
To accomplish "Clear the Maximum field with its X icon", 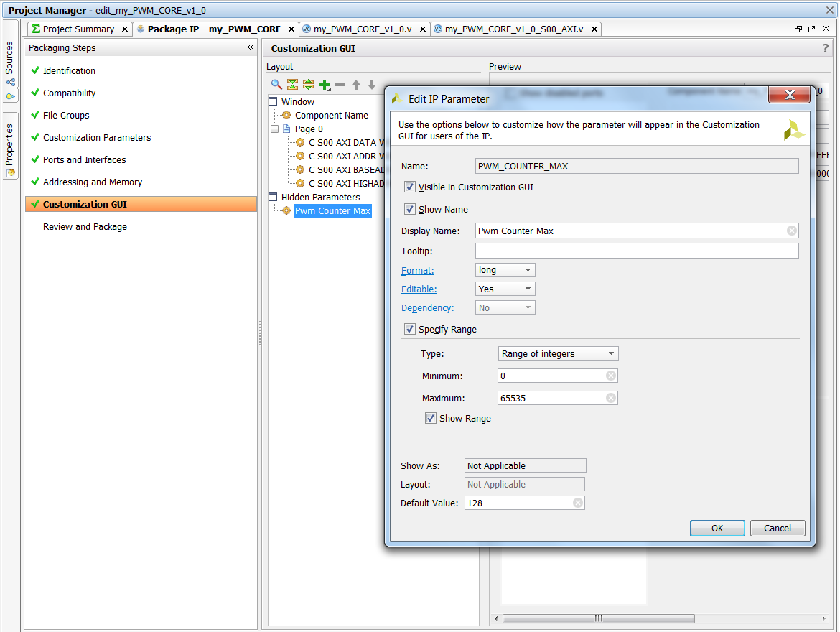I will [611, 398].
